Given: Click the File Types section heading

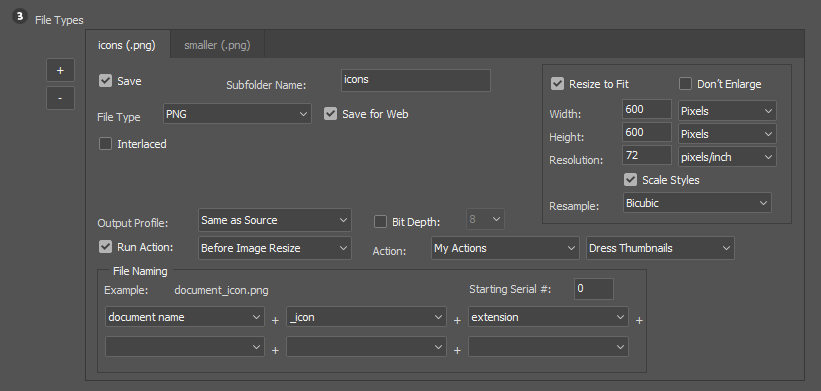Looking at the screenshot, I should coord(59,20).
